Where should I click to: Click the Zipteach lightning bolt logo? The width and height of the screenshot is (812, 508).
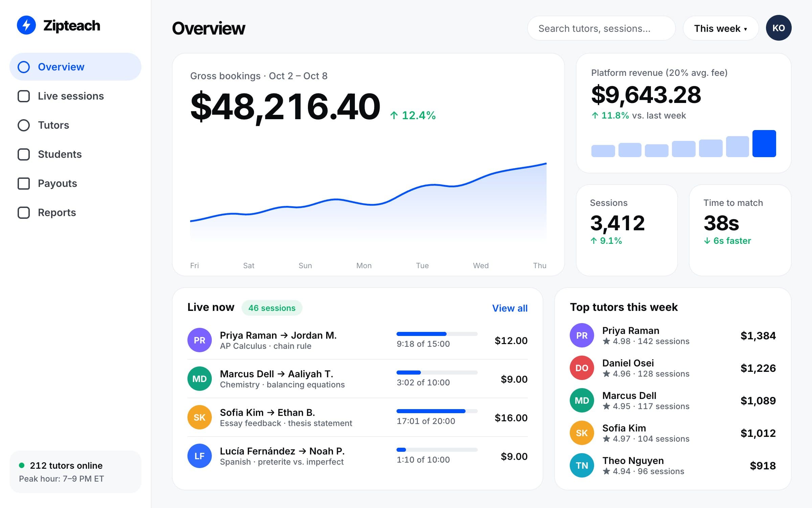pyautogui.click(x=26, y=25)
